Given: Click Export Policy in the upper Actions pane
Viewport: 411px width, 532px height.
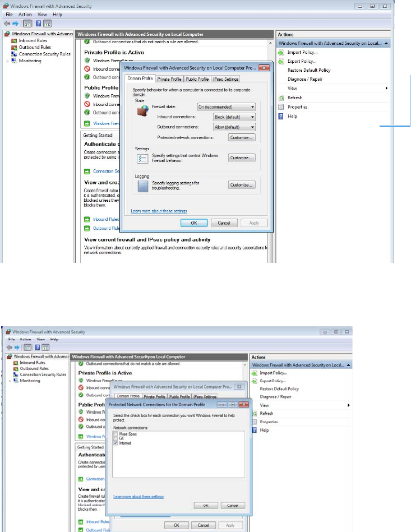Looking at the screenshot, I should coord(302,62).
